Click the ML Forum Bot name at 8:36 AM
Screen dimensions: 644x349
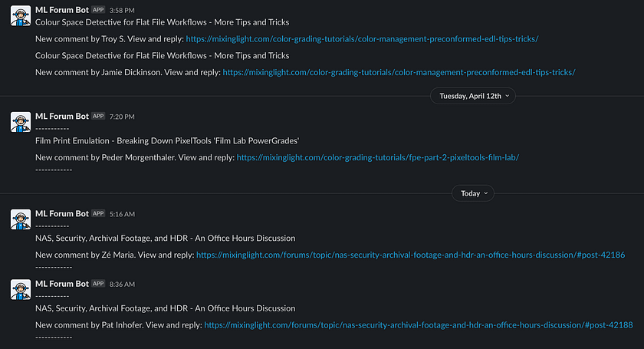click(x=62, y=284)
